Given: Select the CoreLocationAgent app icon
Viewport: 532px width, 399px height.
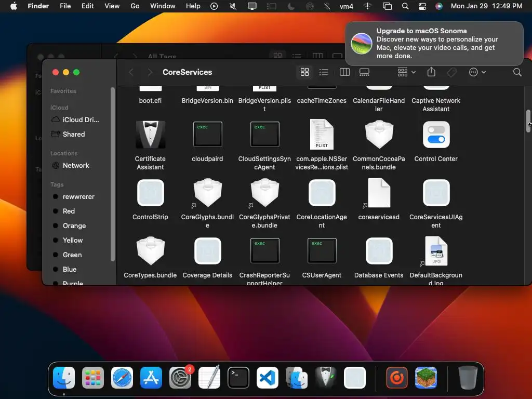Looking at the screenshot, I should (322, 193).
